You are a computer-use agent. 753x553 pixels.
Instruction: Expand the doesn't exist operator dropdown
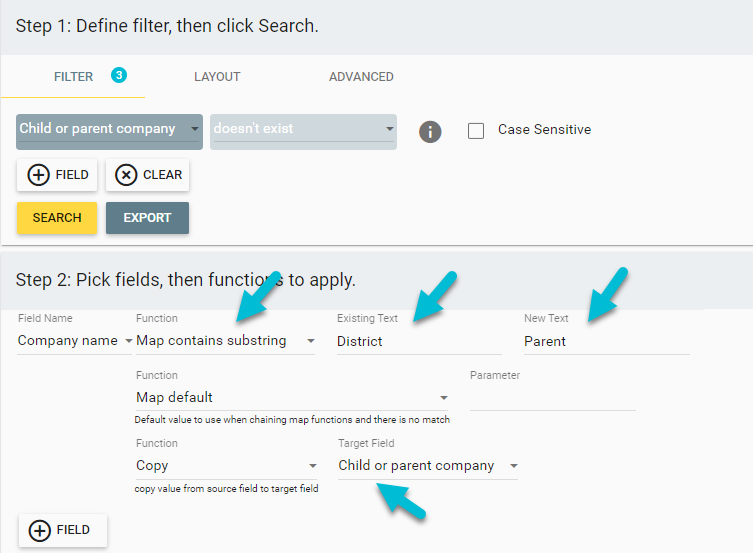[x=303, y=130]
